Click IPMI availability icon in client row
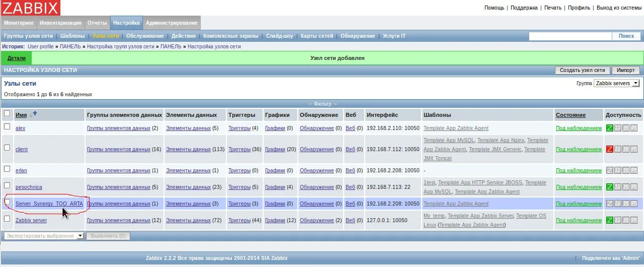This screenshot has height=267, width=644. point(634,149)
